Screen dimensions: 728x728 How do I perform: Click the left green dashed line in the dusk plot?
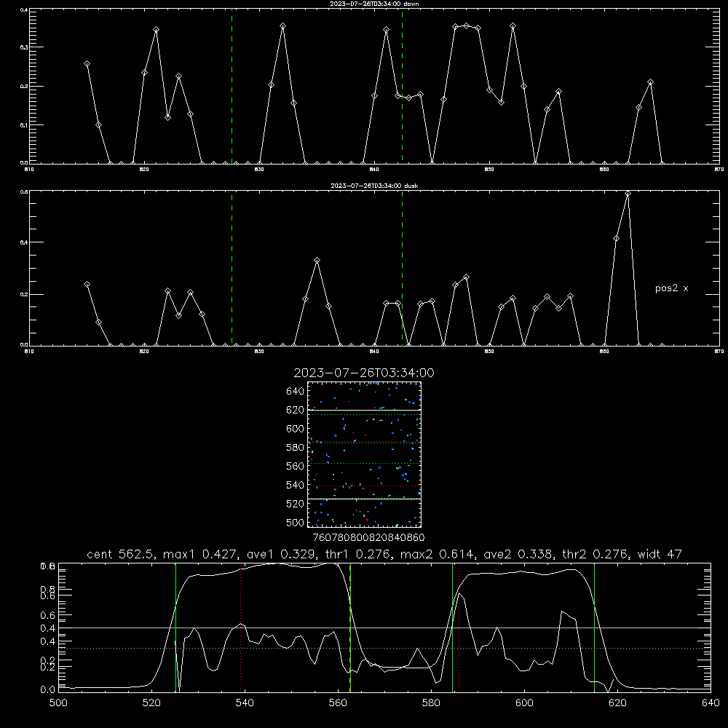point(232,269)
